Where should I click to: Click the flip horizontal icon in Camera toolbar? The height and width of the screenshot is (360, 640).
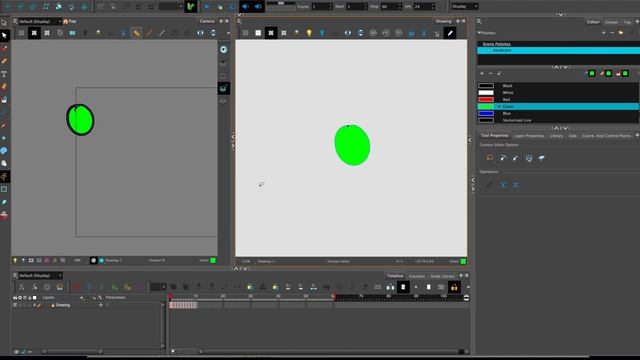(200, 33)
